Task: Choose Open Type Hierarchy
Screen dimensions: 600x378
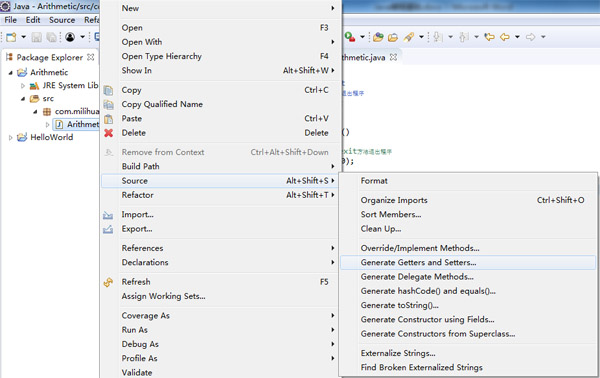Action: click(x=220, y=56)
